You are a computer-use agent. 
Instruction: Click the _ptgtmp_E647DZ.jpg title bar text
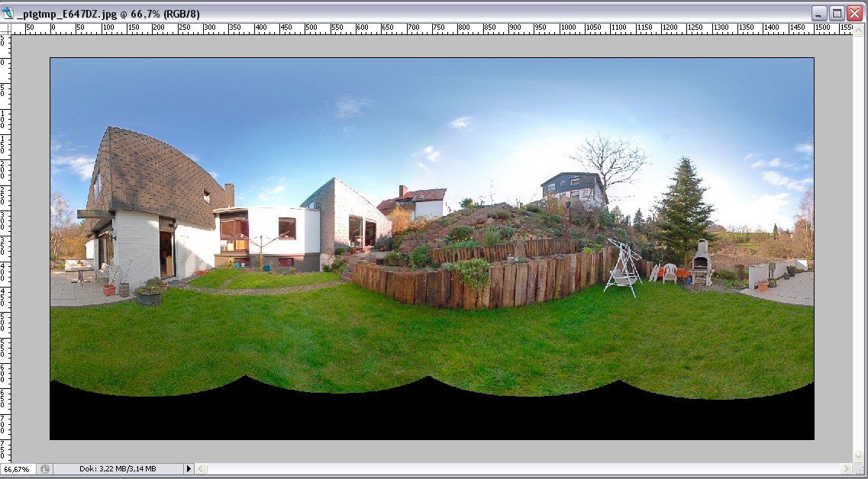pyautogui.click(x=107, y=14)
